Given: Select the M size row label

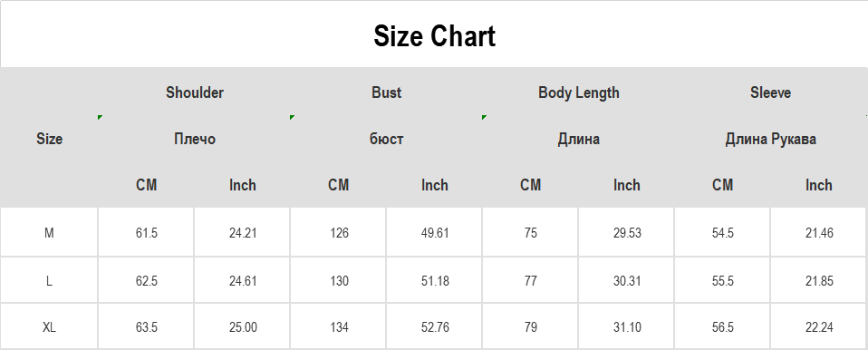Looking at the screenshot, I should pos(49,233).
